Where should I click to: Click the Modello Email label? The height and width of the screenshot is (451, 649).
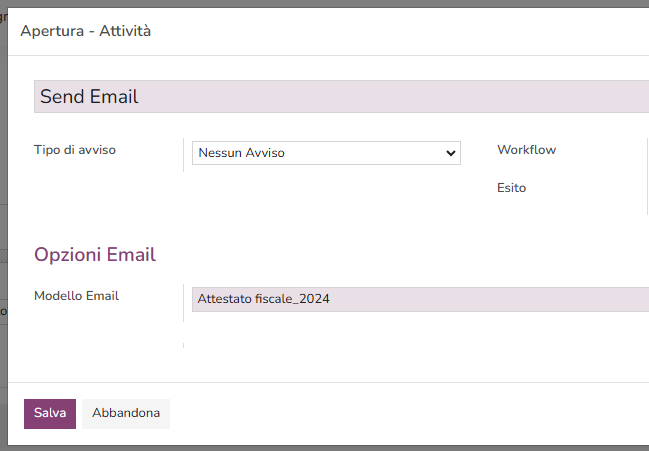point(76,296)
